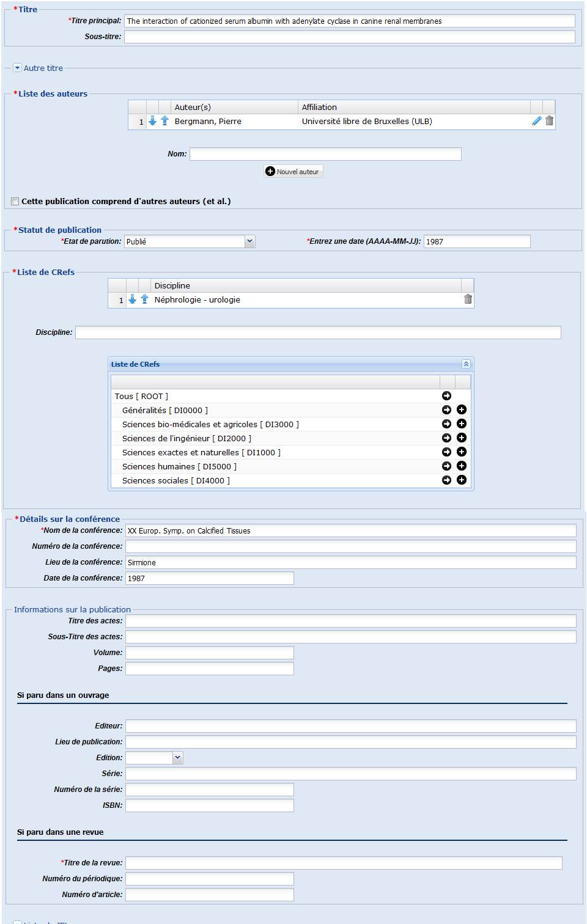Click the publication date field showing 1987

coord(477,241)
